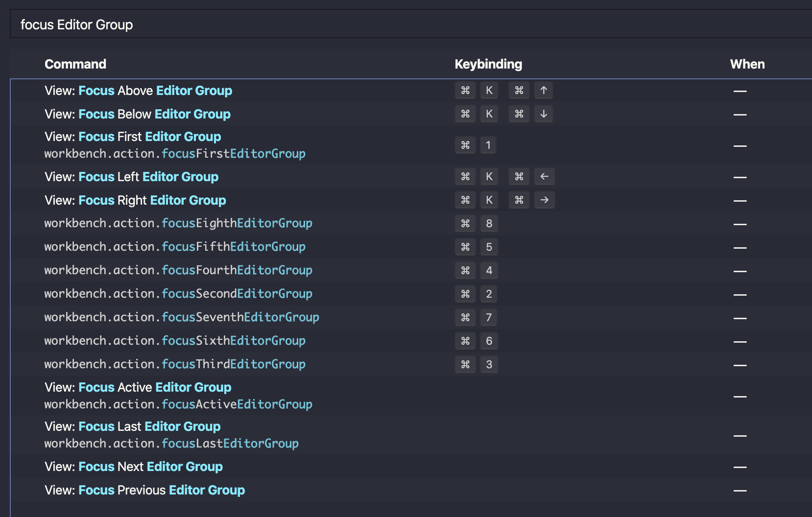Click the right-arrow chip for Focus Right Editor Group

click(544, 200)
